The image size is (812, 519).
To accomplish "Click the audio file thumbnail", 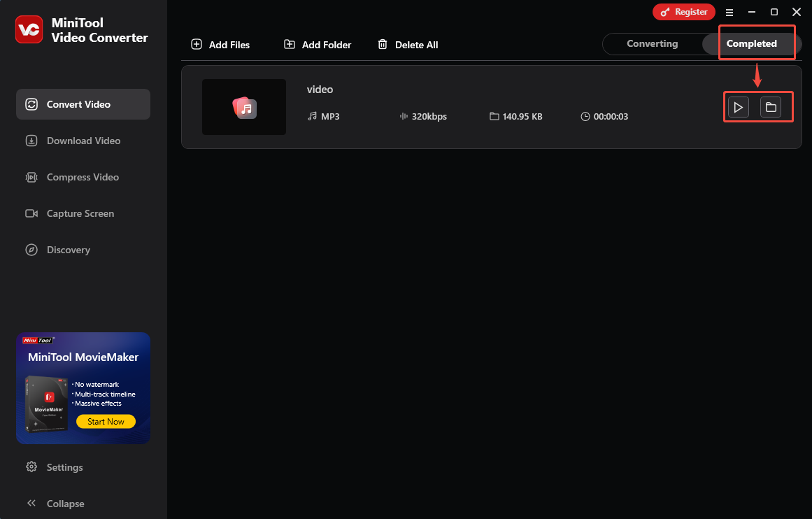I will (x=244, y=107).
